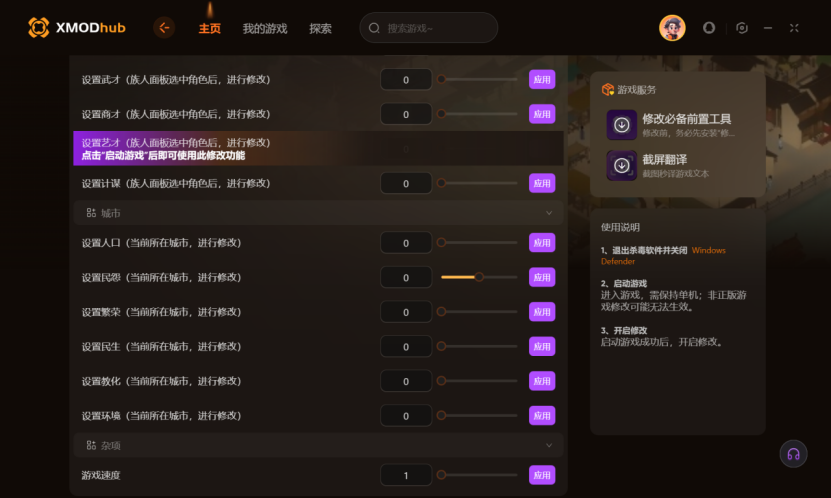
Task: Open the user avatar profile
Action: coord(672,28)
